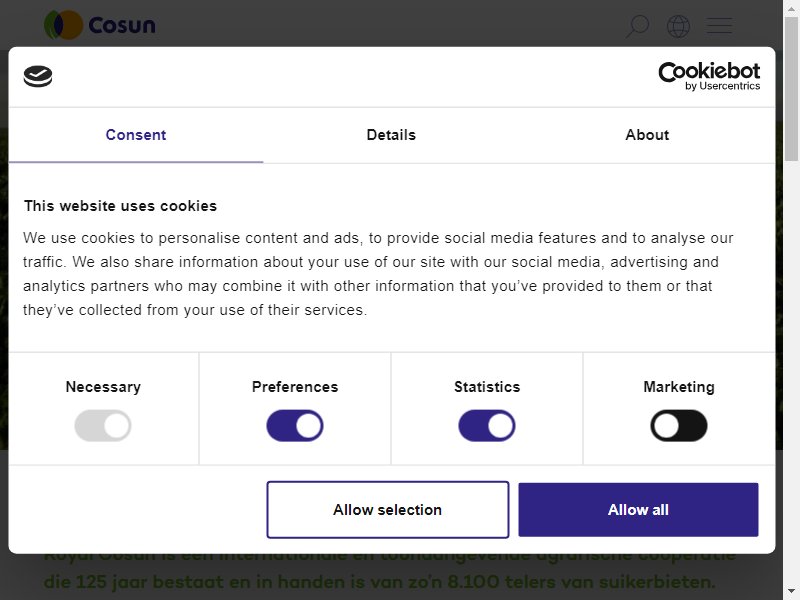Click the Cookiebot by Usercentrics logo
This screenshot has height=600, width=800.
709,77
